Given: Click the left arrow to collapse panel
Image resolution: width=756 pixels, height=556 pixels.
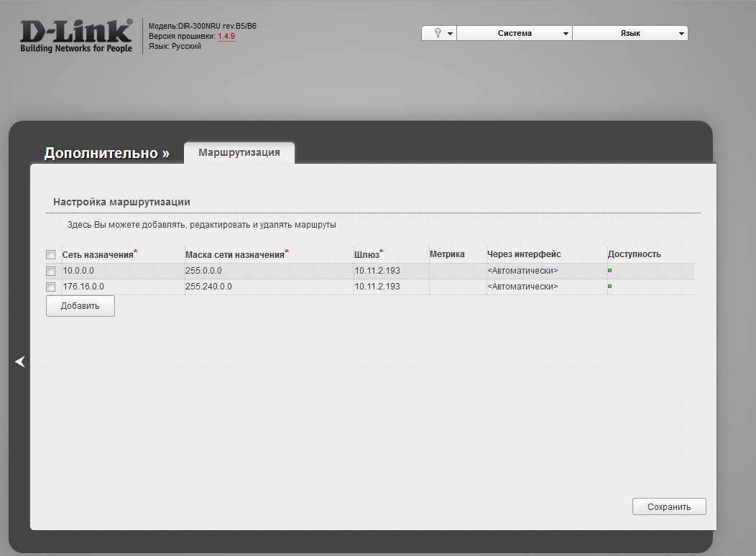Looking at the screenshot, I should [20, 362].
